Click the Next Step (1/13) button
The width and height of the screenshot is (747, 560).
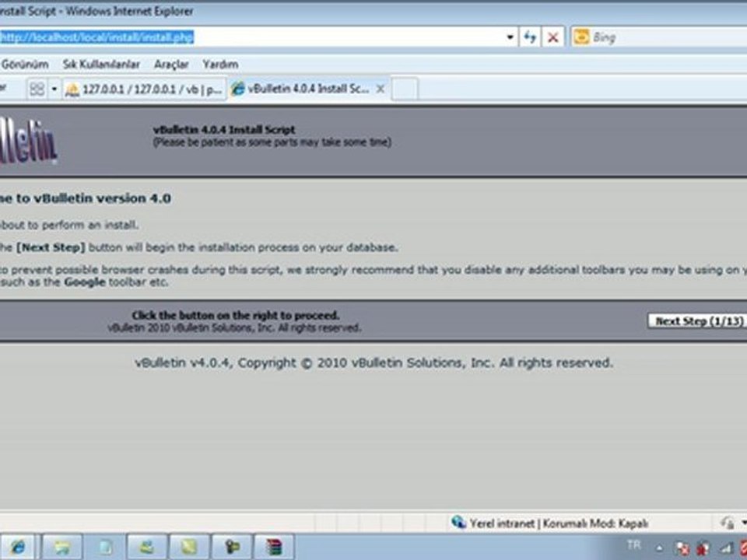tap(697, 321)
